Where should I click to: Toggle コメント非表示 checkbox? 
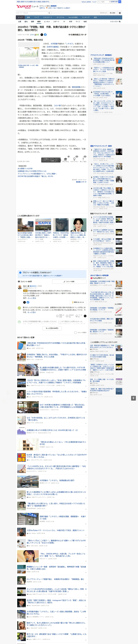[75, 333]
